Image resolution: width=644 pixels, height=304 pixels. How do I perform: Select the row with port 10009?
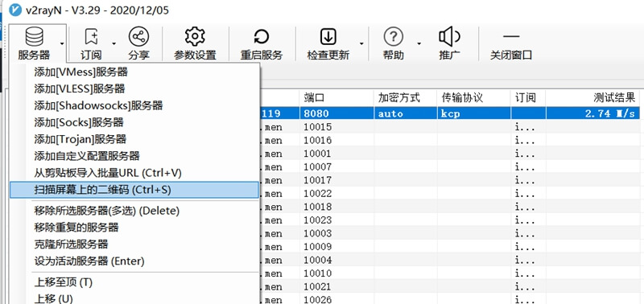(450, 247)
